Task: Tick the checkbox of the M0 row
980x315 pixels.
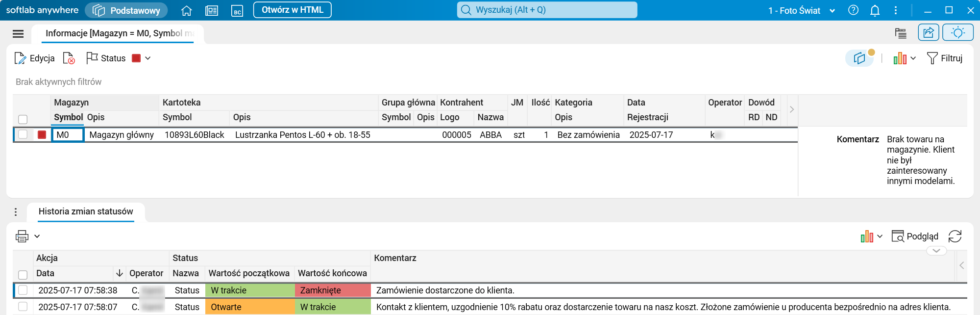Action: pyautogui.click(x=23, y=134)
